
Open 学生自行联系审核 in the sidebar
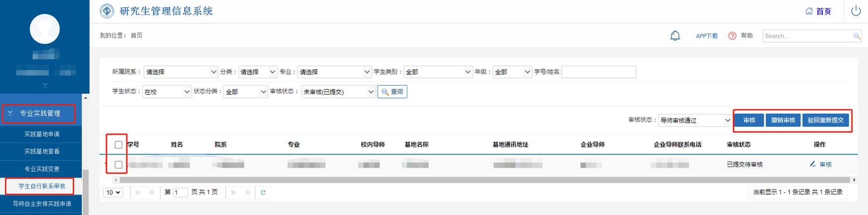pos(42,186)
